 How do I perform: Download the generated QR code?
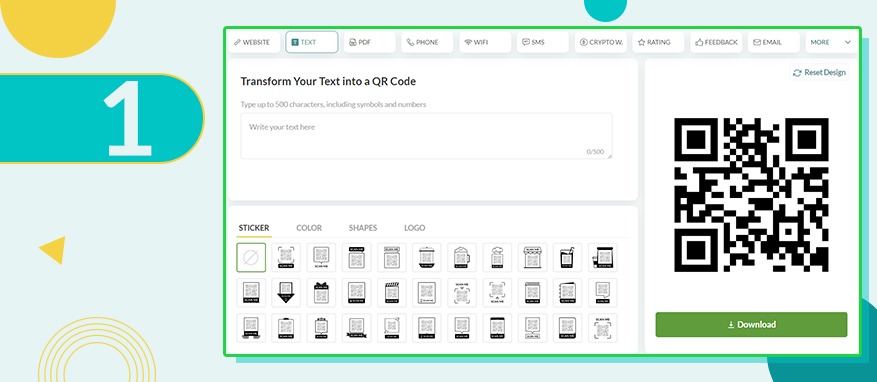coord(751,324)
